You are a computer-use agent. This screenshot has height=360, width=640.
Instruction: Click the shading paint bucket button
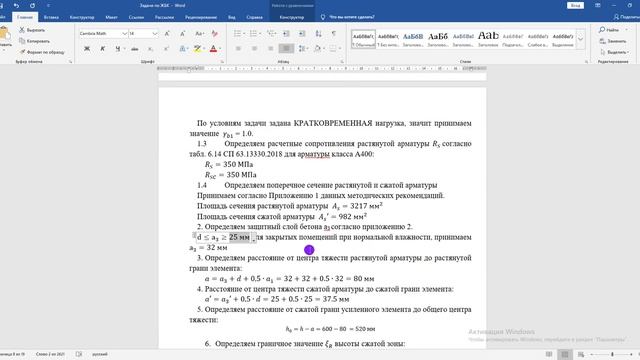[x=318, y=49]
